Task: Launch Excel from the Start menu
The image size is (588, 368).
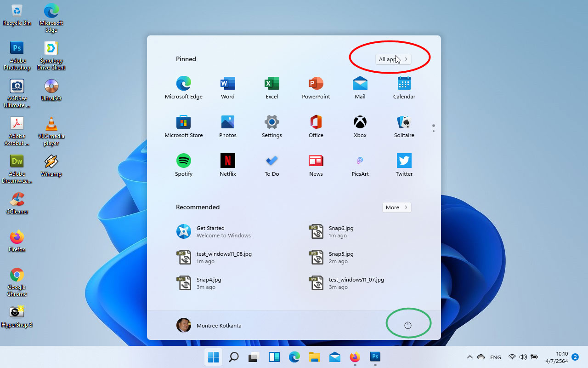Action: [x=271, y=87]
